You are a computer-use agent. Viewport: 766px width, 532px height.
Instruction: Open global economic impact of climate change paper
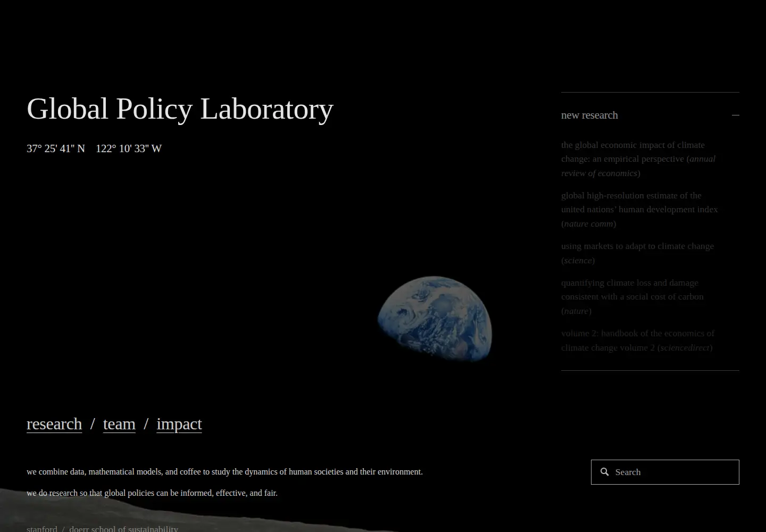[x=638, y=159]
